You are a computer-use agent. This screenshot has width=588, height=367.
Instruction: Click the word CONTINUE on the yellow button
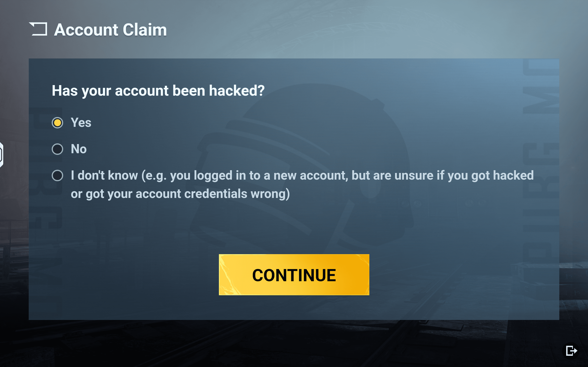[x=294, y=275]
